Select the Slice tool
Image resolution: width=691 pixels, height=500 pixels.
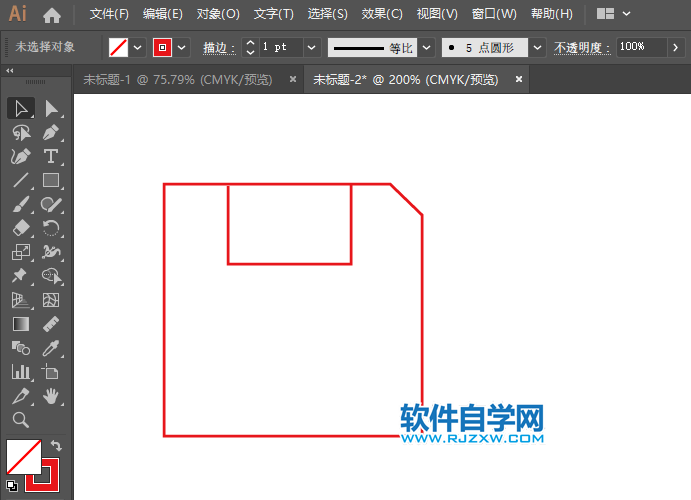tap(21, 396)
